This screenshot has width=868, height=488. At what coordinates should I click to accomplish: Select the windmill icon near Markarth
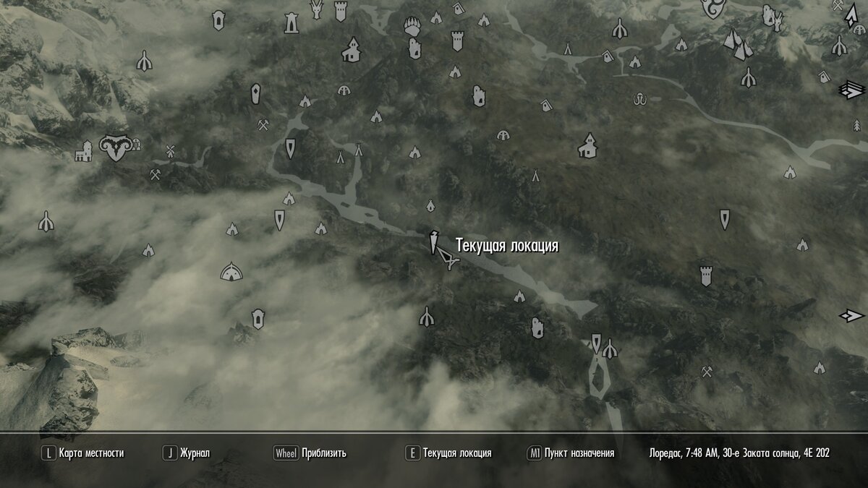coord(171,151)
